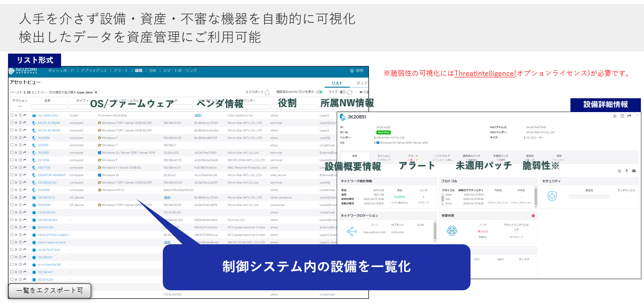Image resolution: width=644 pixels, height=305 pixels.
Task: Click the cloud icon in detail panel
Action: coord(634,171)
